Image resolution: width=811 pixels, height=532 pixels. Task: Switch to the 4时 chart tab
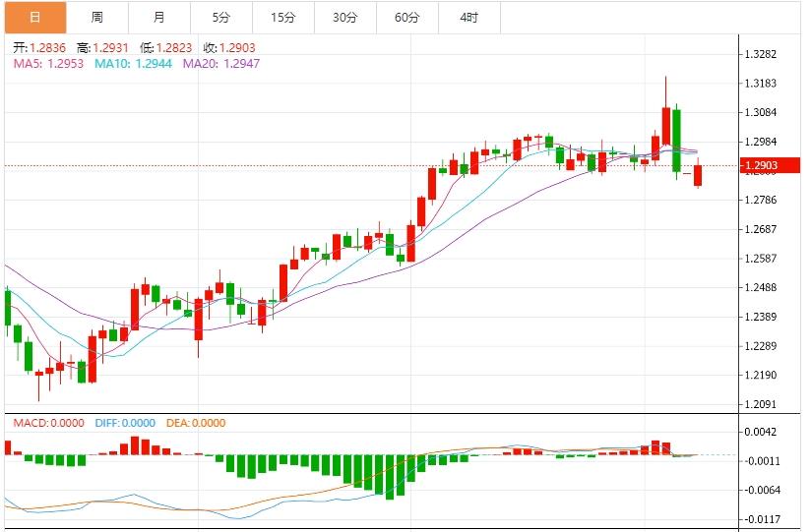468,18
